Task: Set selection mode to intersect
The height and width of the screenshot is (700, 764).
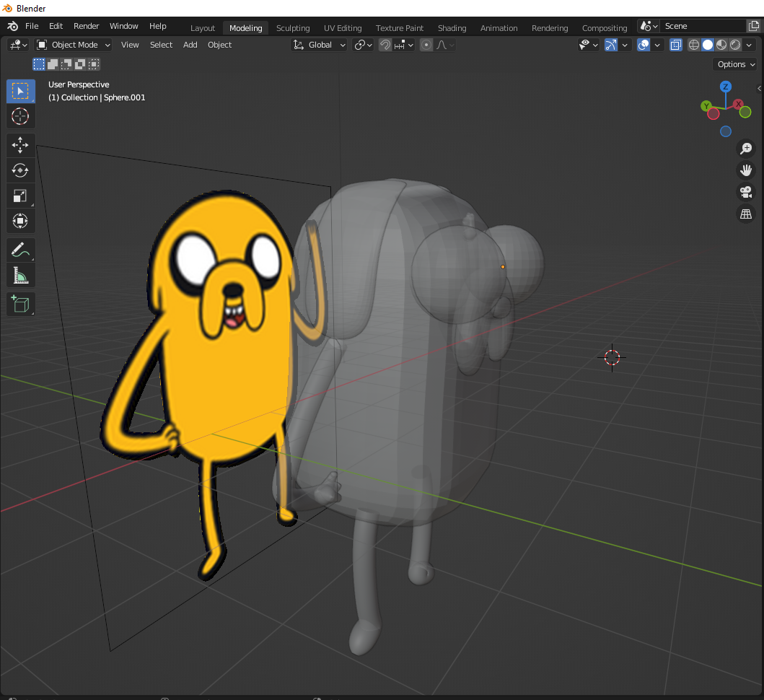Action: tap(94, 64)
